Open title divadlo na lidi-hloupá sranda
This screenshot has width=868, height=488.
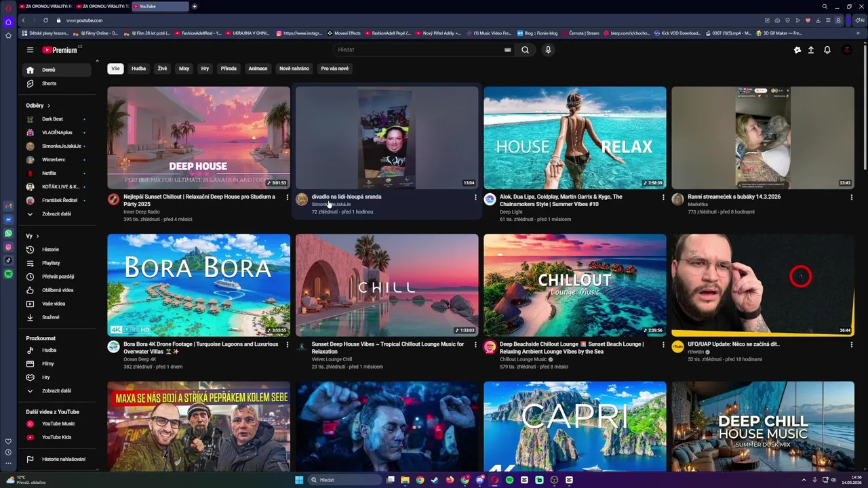tap(347, 197)
